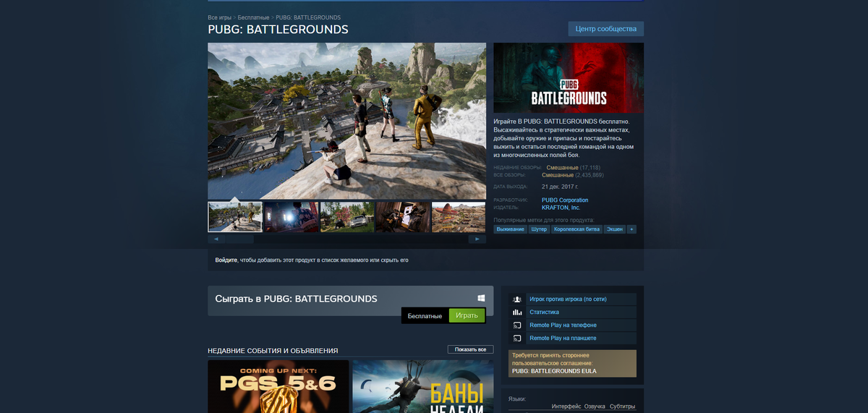Click the player-versus-player online icon
The width and height of the screenshot is (868, 413).
[517, 299]
